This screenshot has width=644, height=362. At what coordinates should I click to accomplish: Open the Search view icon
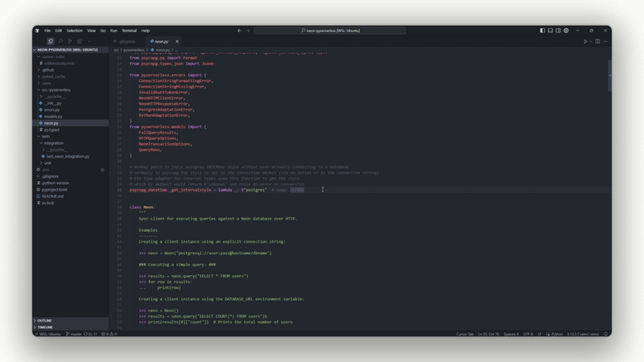pyautogui.click(x=60, y=41)
